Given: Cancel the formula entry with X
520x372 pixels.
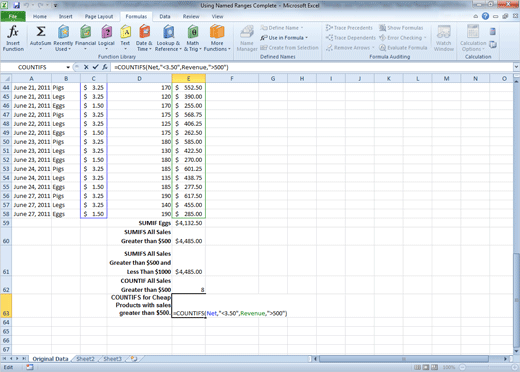Looking at the screenshot, I should click(x=86, y=67).
